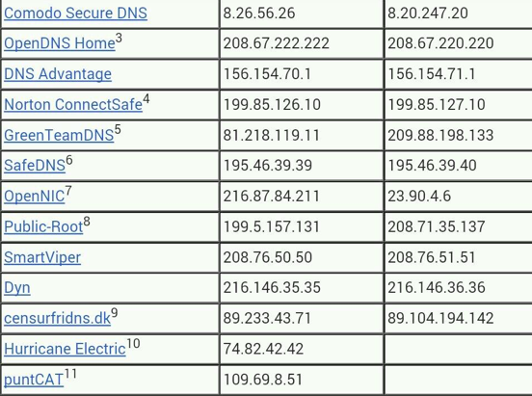Screen dimensions: 532x396
Task: Open the SafeDNS link
Action: [35, 166]
